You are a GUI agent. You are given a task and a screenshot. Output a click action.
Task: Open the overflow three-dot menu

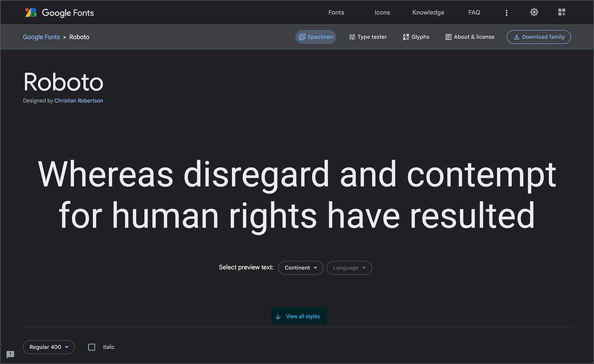point(506,12)
